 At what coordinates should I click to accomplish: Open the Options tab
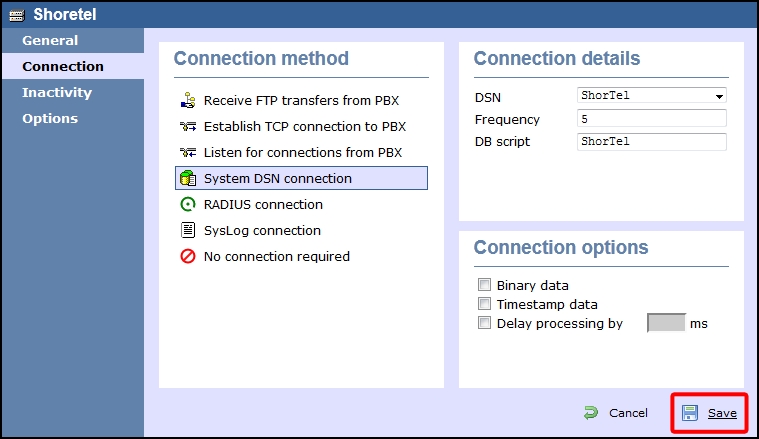tap(73, 119)
